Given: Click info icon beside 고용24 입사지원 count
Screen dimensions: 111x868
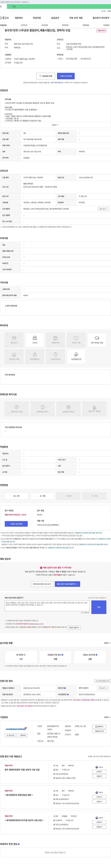Looking at the screenshot, I should (x=97, y=655).
